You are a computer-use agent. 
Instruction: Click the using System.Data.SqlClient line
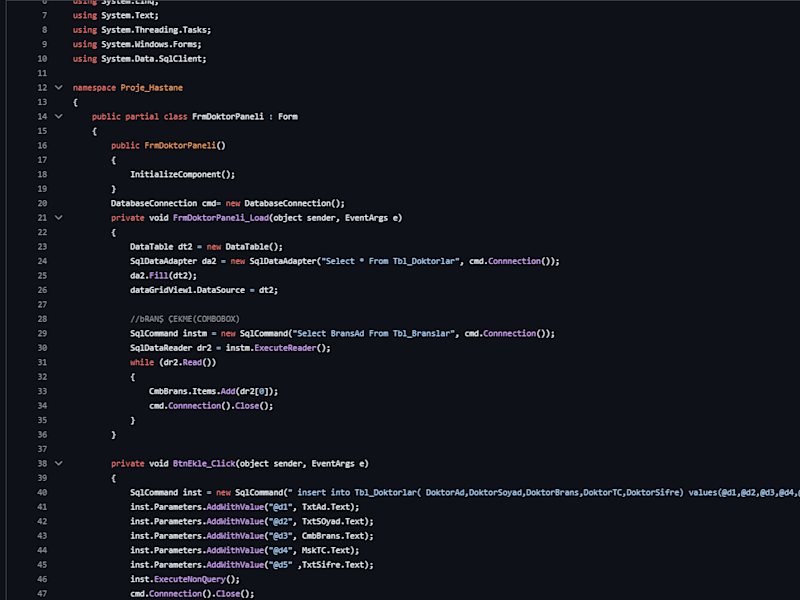tap(139, 59)
